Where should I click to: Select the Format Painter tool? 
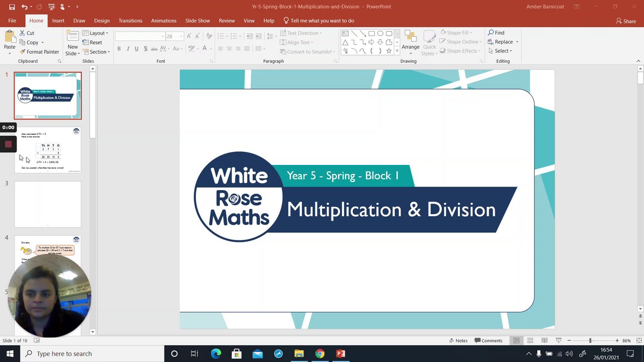(39, 52)
